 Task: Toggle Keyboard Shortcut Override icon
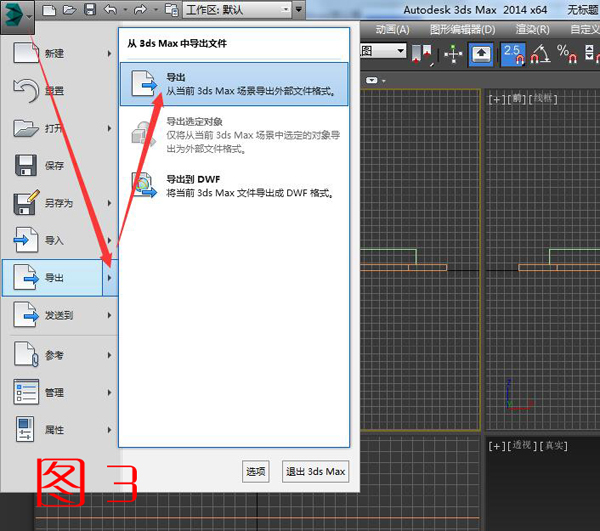(481, 55)
